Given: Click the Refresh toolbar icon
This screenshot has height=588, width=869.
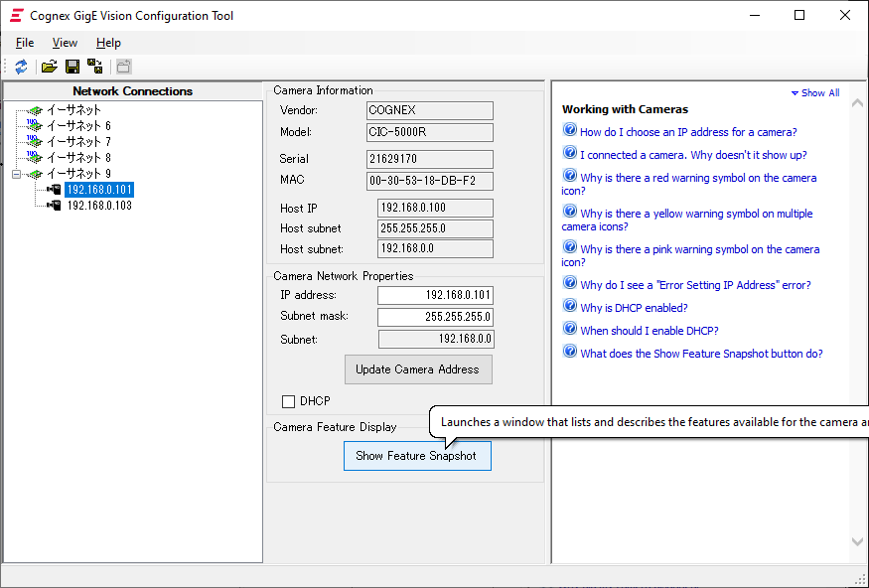Looking at the screenshot, I should (x=21, y=67).
